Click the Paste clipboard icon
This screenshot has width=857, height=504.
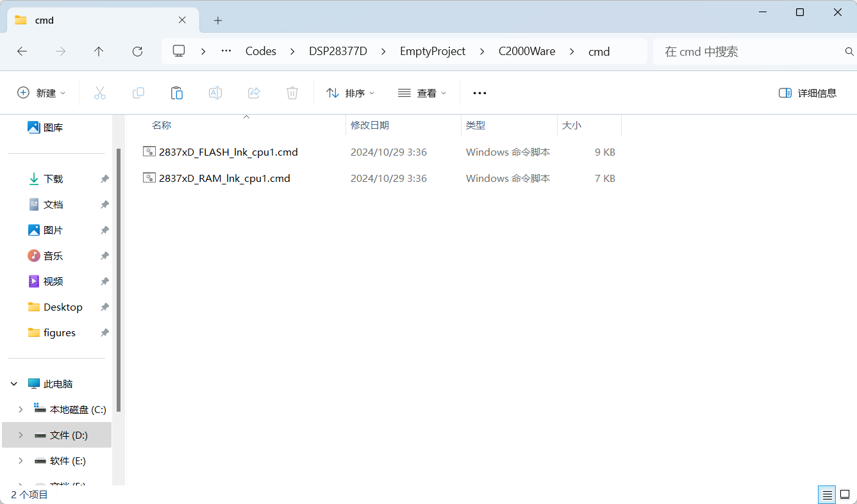coord(177,93)
